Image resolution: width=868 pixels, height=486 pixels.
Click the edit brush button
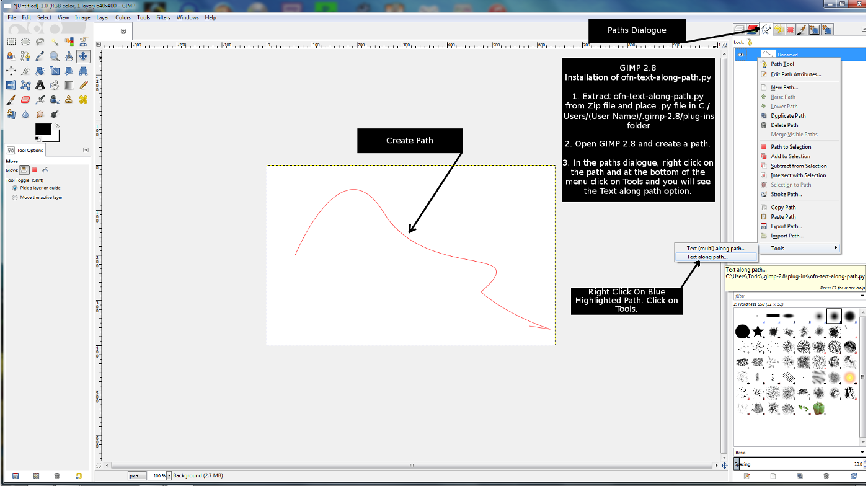(x=746, y=475)
